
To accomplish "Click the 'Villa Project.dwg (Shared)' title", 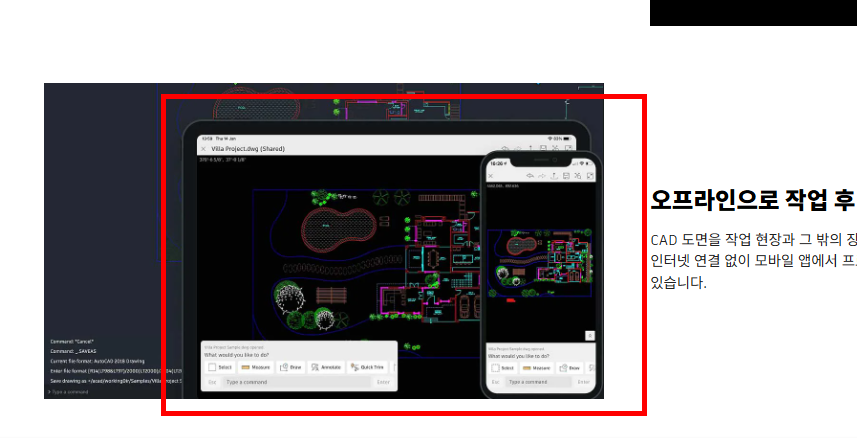I will click(248, 149).
